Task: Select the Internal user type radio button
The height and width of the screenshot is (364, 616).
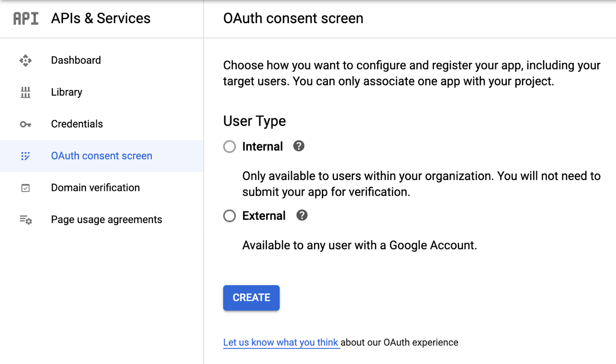Action: pyautogui.click(x=229, y=146)
